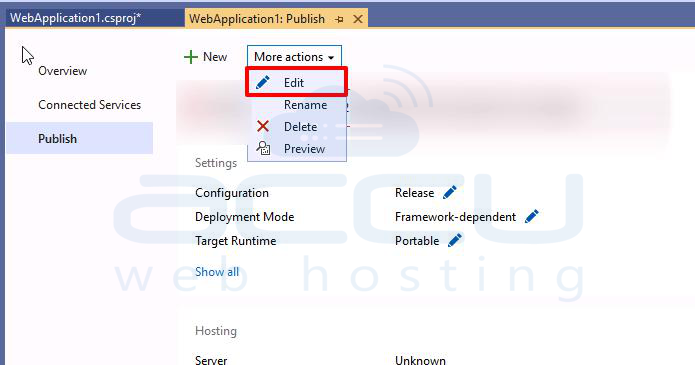695x365 pixels.
Task: Close the WebApplication1: Publish tab
Action: point(358,19)
